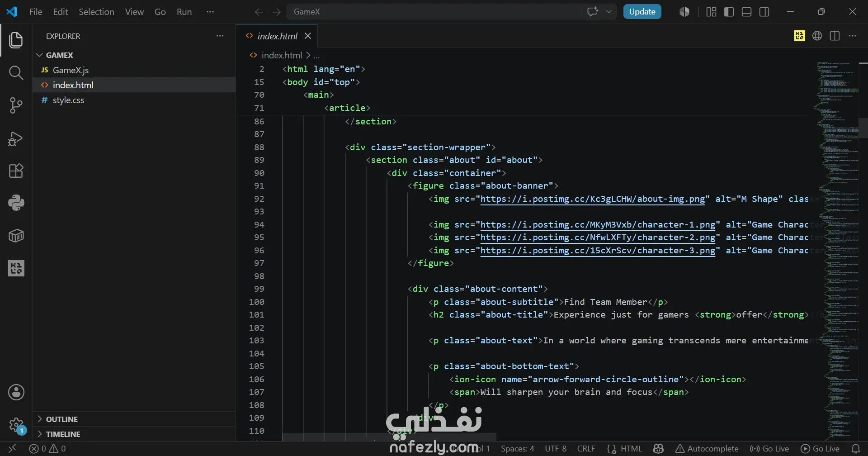Toggle the bottom panel
The image size is (868, 456).
(746, 12)
